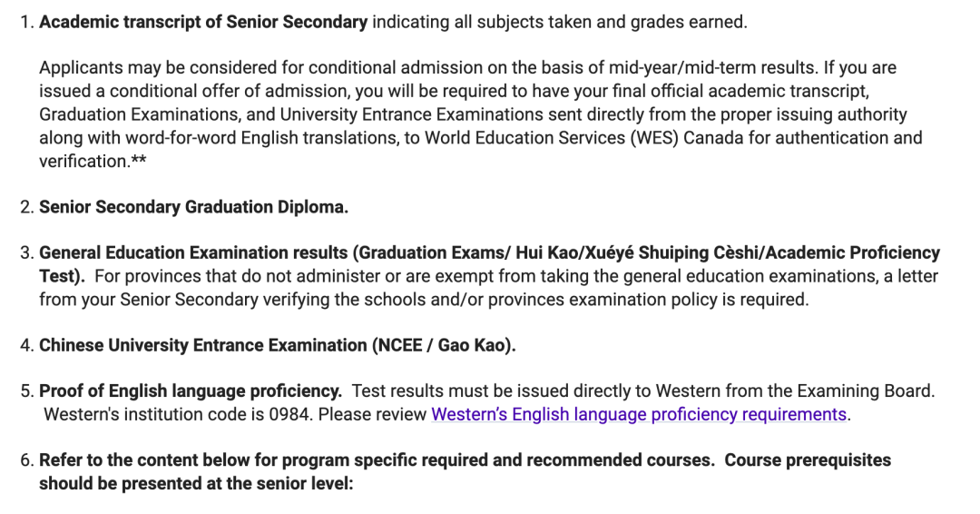The height and width of the screenshot is (514, 980).
Task: Open Western's English language proficiency requirements link
Action: coord(639,414)
